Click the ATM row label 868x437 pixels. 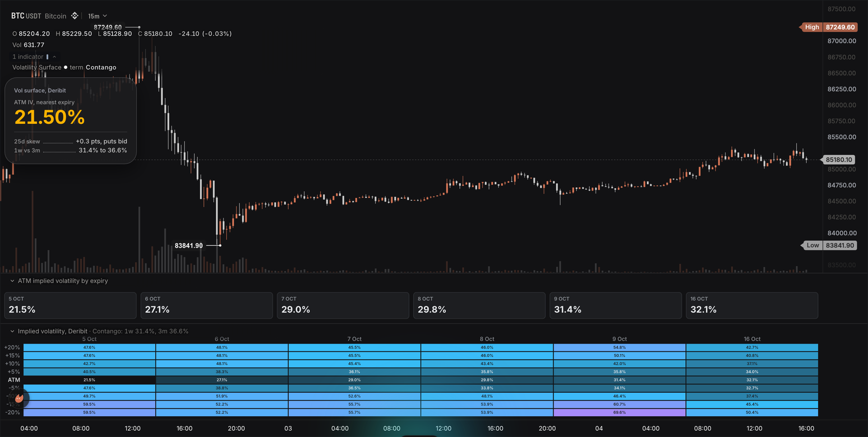point(14,380)
